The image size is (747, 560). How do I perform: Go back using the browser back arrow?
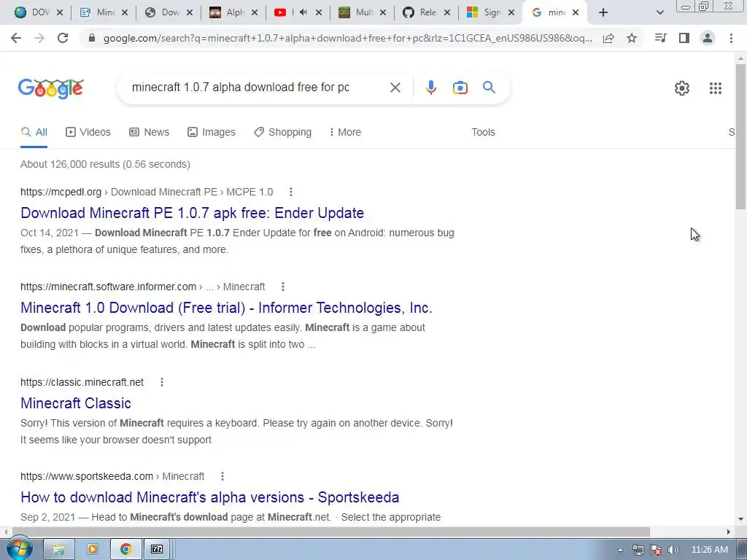pyautogui.click(x=16, y=38)
